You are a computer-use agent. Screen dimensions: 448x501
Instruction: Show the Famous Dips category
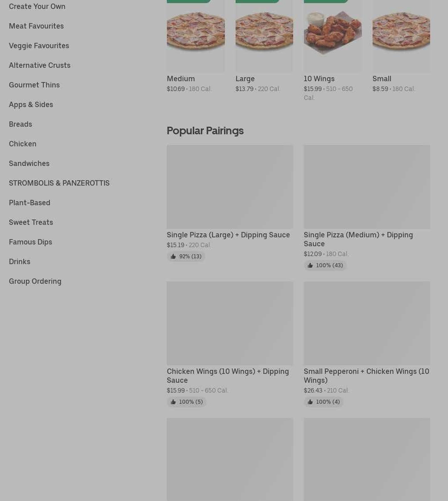point(30,242)
